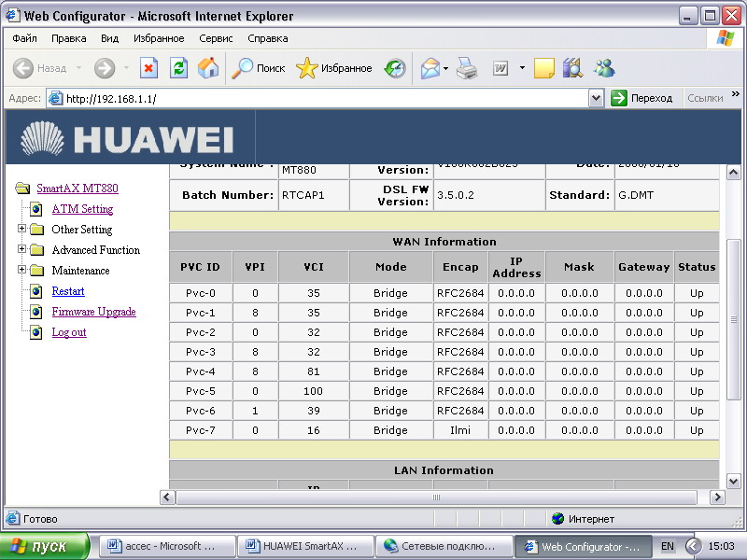The height and width of the screenshot is (560, 747).
Task: Switch to accec - Microsoft taskbar window
Action: point(168,546)
